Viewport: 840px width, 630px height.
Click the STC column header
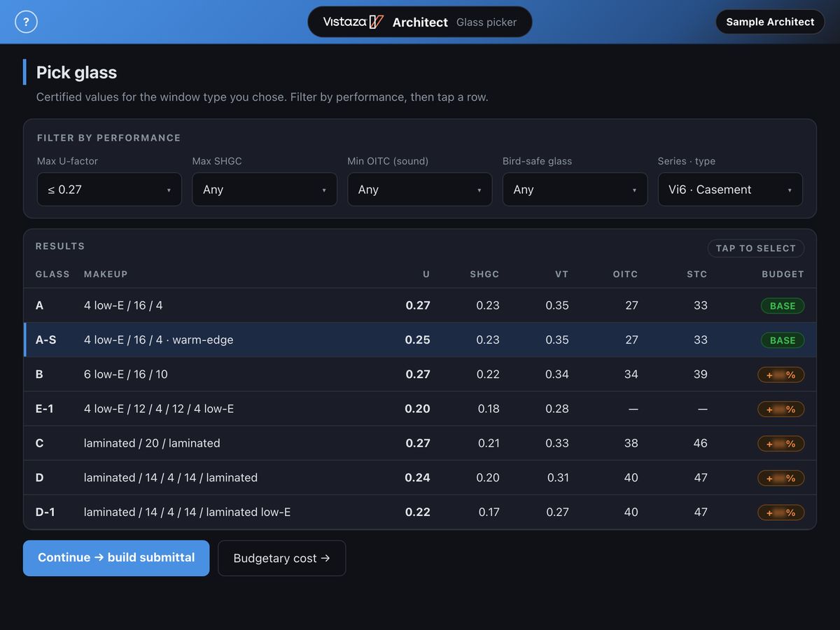(x=697, y=274)
